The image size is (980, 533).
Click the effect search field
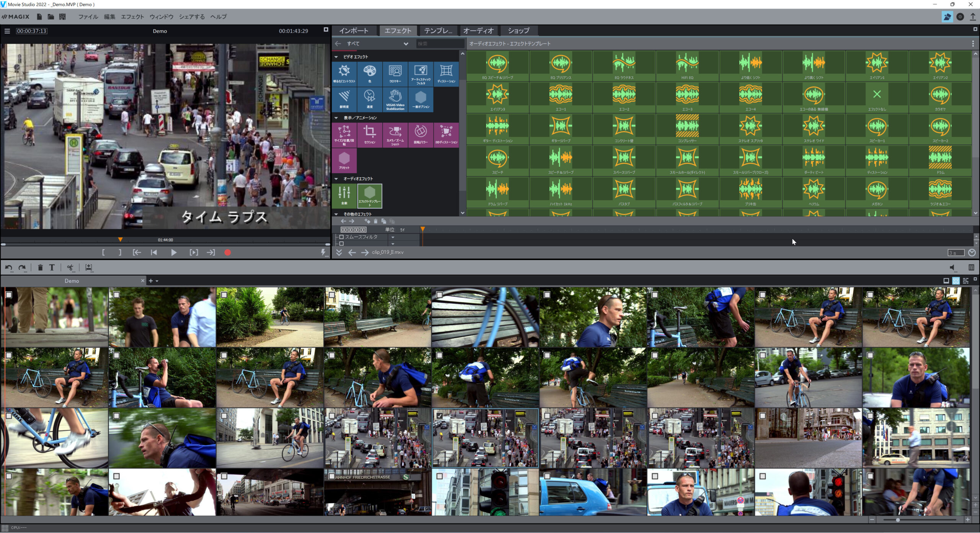(x=440, y=44)
